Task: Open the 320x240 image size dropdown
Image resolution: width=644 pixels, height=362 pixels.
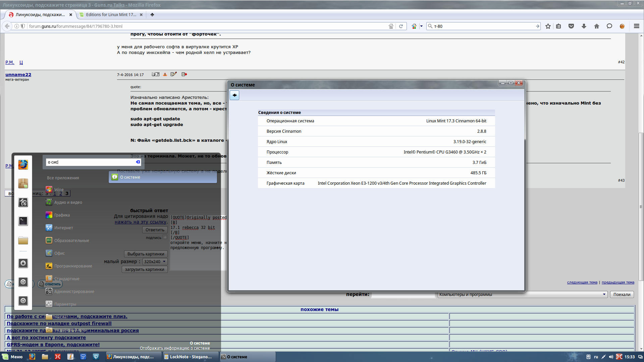Action: (x=155, y=261)
